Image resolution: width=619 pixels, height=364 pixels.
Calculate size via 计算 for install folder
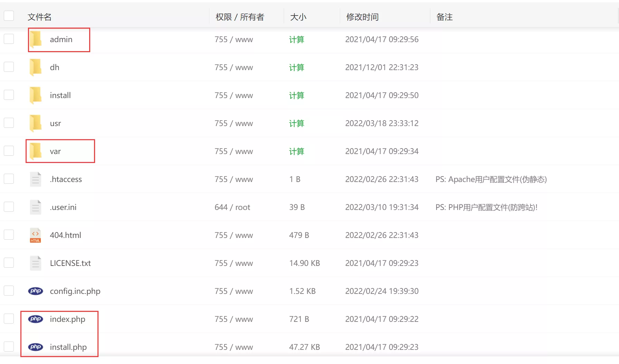[x=297, y=95]
